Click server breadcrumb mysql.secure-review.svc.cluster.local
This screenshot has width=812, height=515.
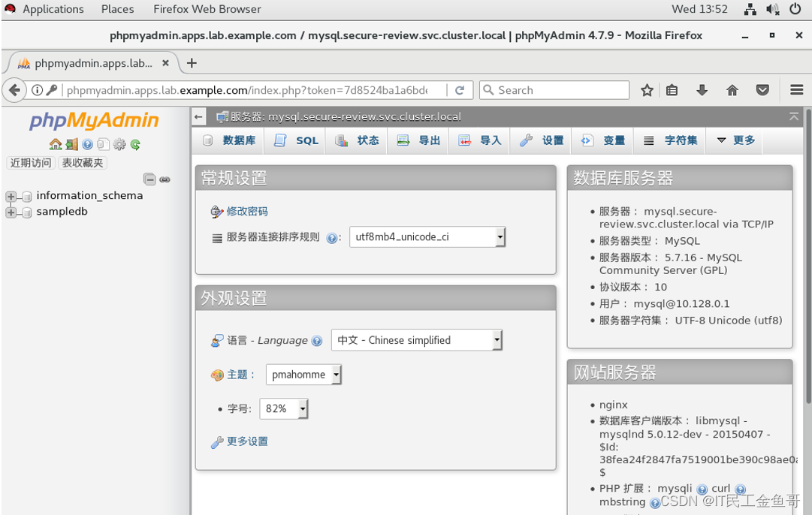(x=364, y=116)
